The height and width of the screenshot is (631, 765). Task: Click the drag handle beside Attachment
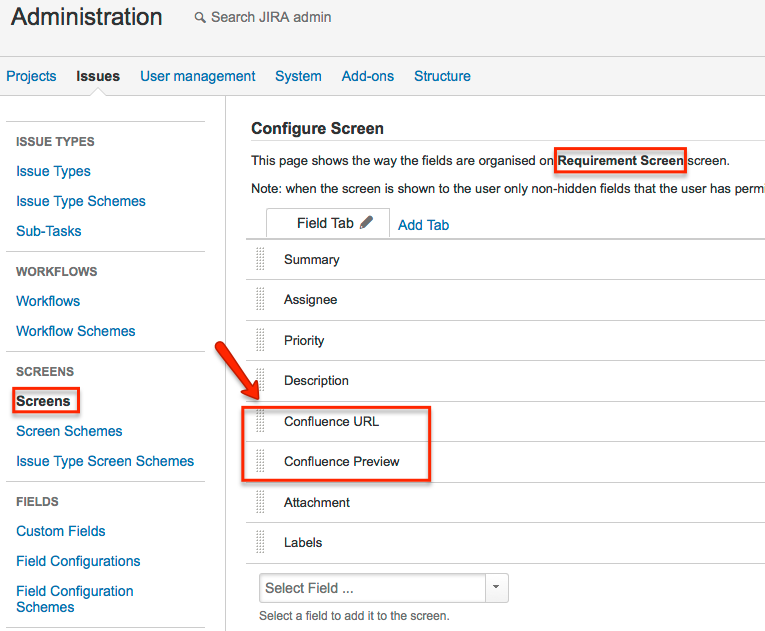260,502
